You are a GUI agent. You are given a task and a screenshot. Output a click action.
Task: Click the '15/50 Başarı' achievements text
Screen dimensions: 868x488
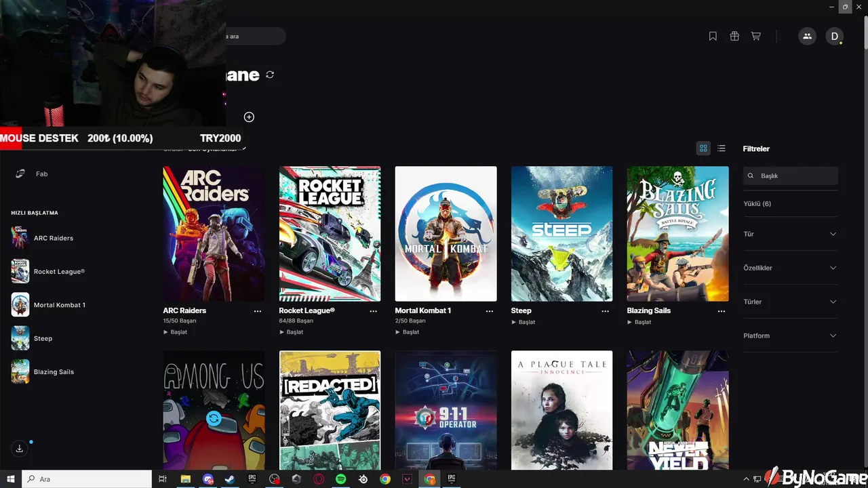180,321
